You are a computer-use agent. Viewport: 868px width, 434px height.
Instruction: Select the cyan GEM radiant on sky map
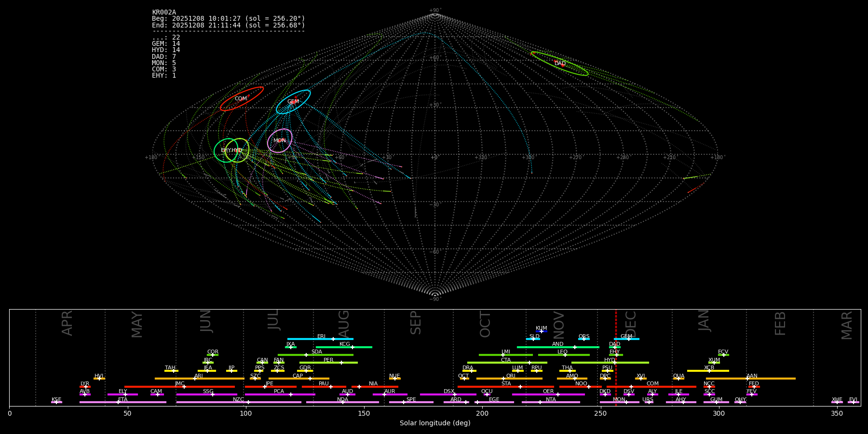[x=293, y=102]
